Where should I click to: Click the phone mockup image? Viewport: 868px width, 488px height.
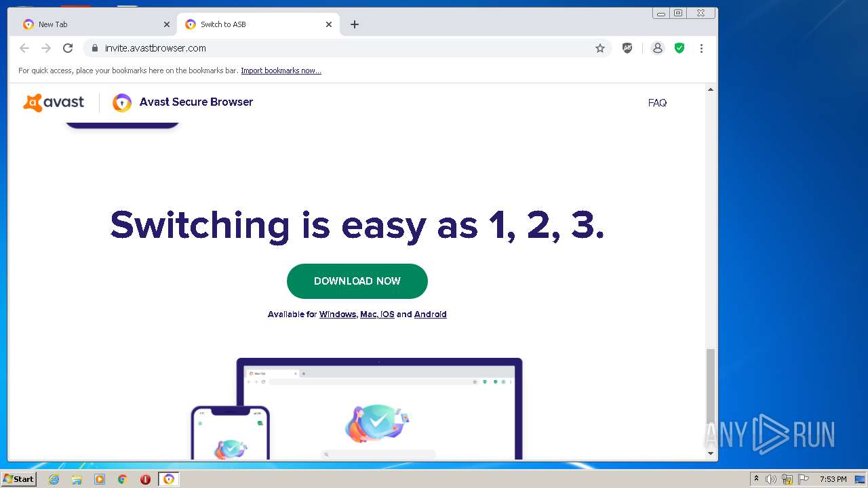tap(231, 432)
